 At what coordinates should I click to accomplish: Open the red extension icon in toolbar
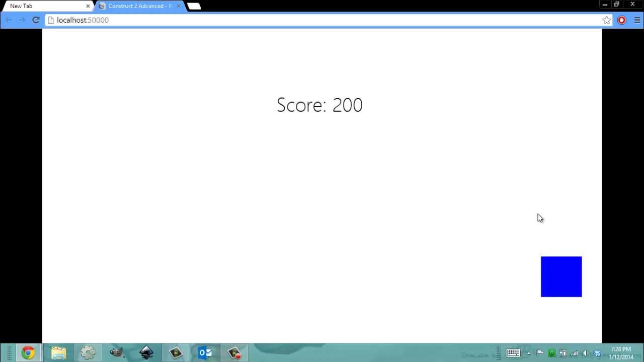point(622,20)
